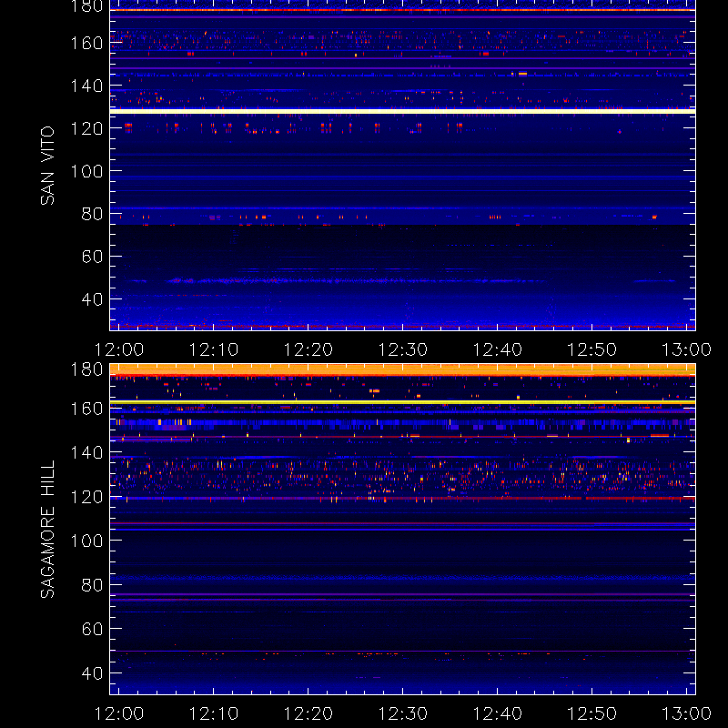Select the 140 tick label on San Vito plot
Viewport: 728px width, 728px height.
tap(86, 86)
